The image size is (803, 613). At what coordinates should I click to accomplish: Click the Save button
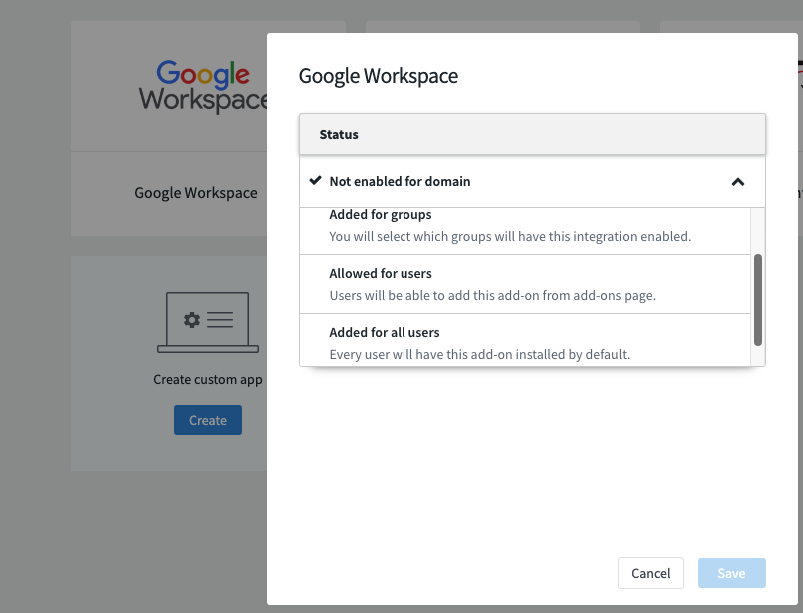pyautogui.click(x=731, y=573)
